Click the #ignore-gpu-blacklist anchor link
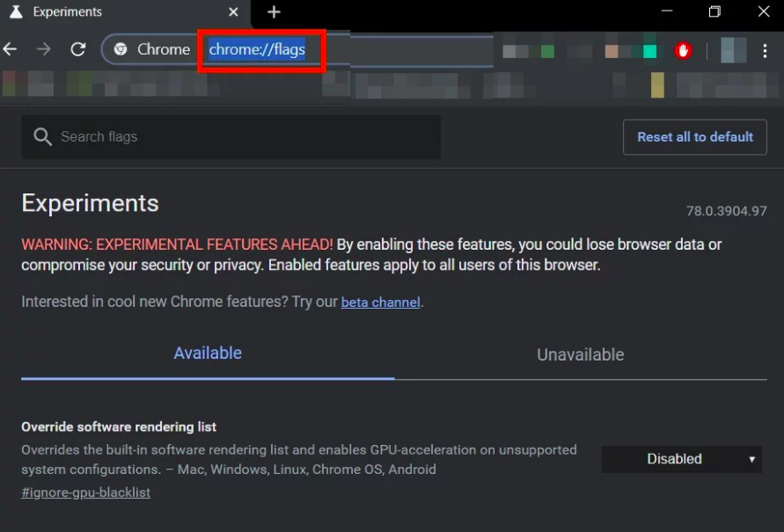Screen dimensions: 784x532 pyautogui.click(x=85, y=492)
